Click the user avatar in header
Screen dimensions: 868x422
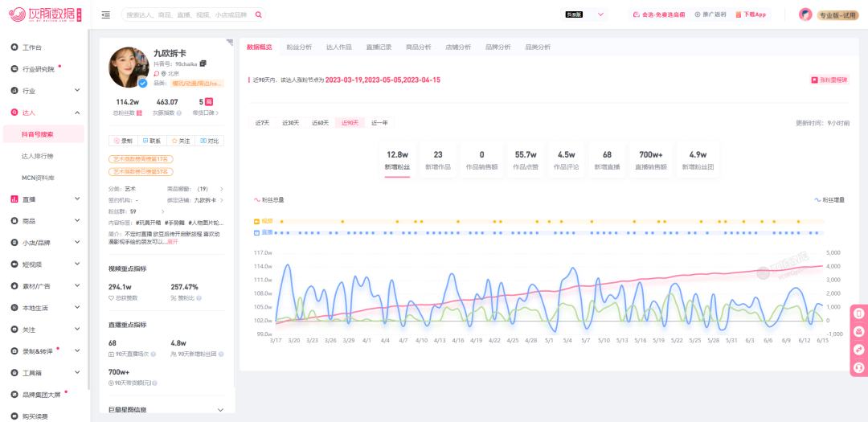pyautogui.click(x=805, y=15)
